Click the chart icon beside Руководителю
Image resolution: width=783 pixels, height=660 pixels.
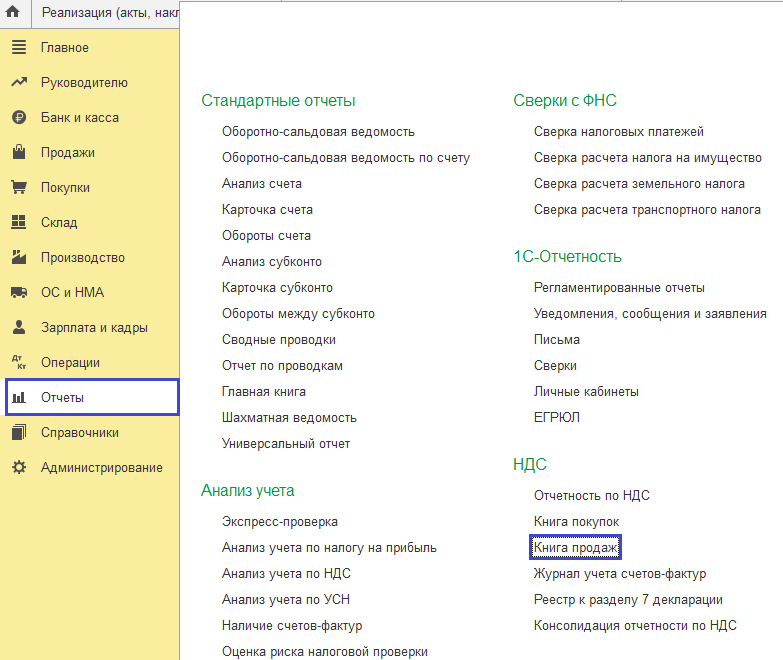(18, 83)
